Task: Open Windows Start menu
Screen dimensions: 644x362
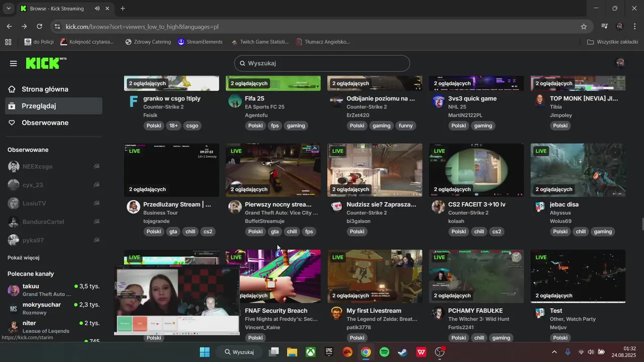Action: (x=205, y=352)
